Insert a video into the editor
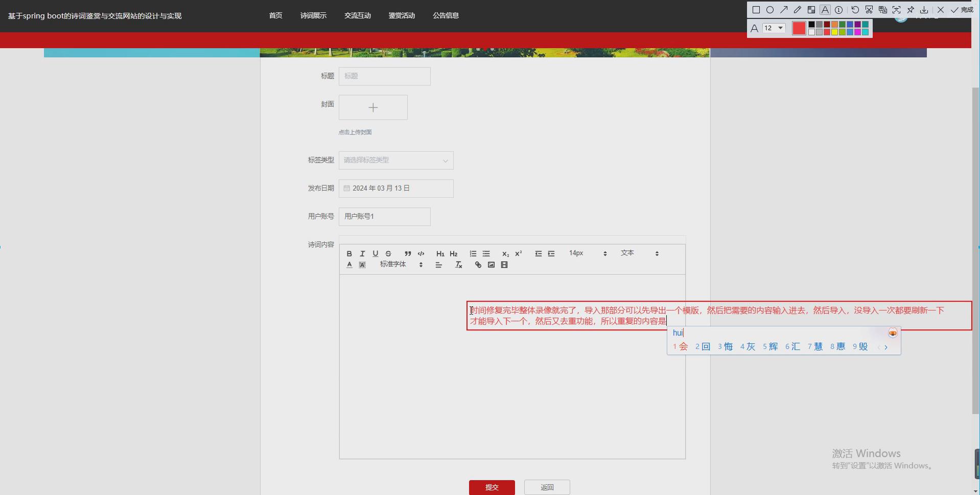Image resolution: width=980 pixels, height=495 pixels. 504,265
